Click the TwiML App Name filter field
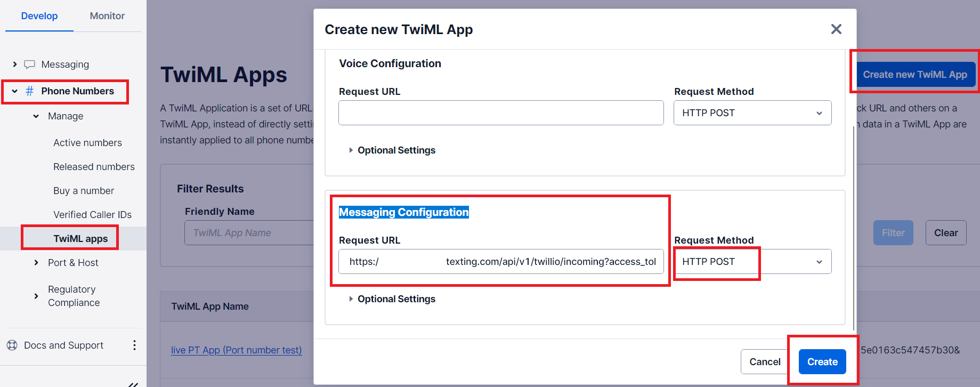Screen dimensions: 980x387 (249, 233)
